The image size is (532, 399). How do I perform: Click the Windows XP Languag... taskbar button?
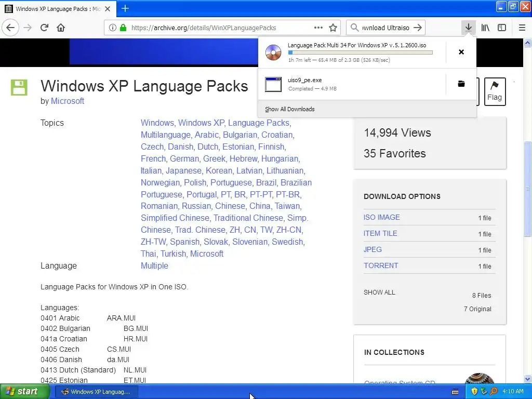[x=96, y=392]
